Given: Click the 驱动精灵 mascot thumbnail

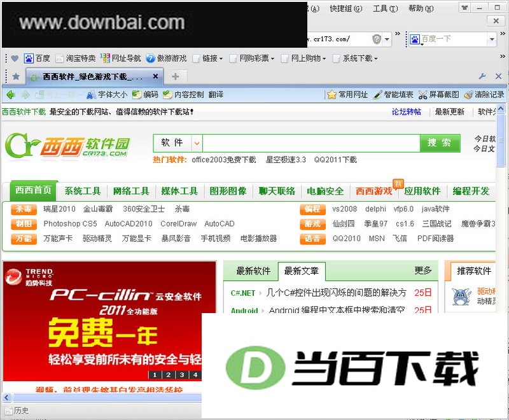Looking at the screenshot, I should (x=461, y=297).
